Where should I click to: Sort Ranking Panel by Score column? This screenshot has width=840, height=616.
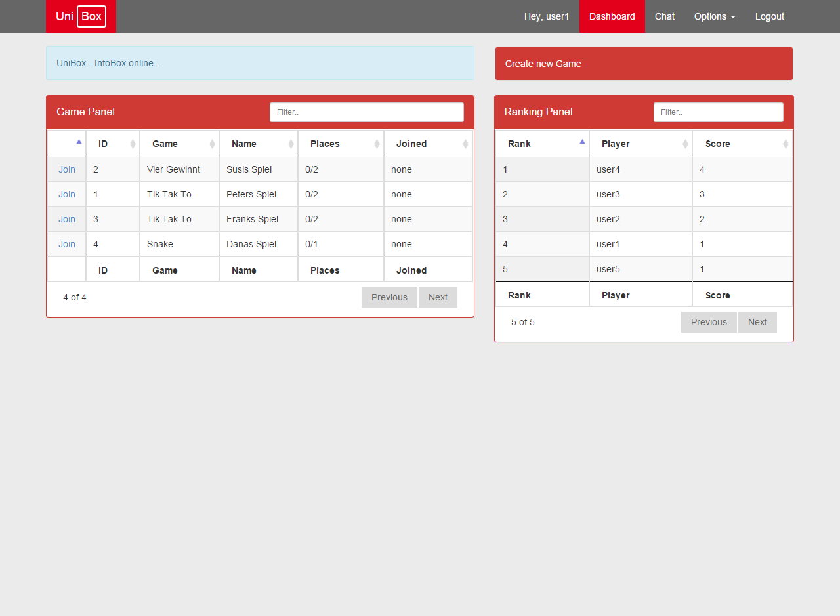742,144
